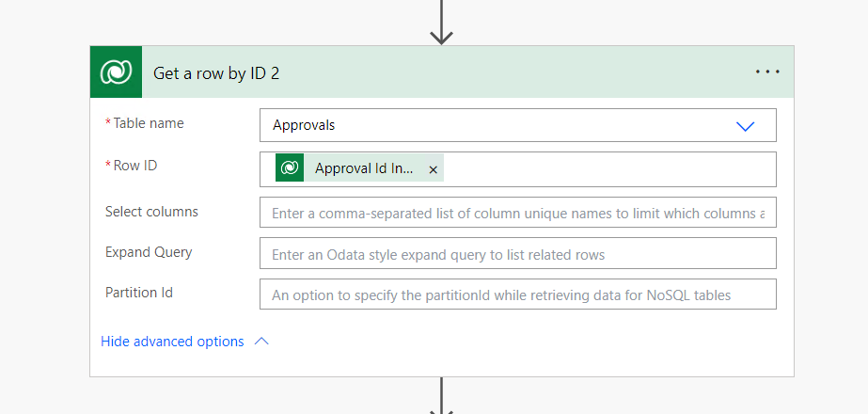The image size is (868, 414).
Task: Click empty space in the Row ID field
Action: coord(609,169)
